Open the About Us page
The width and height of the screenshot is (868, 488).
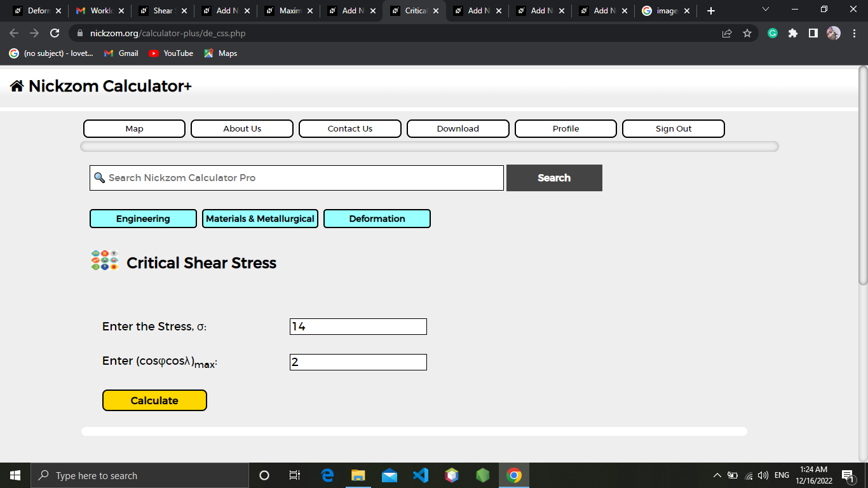[242, 128]
